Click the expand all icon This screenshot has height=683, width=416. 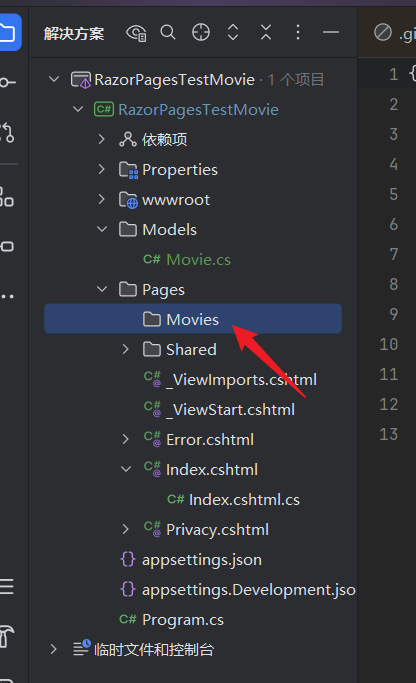233,32
